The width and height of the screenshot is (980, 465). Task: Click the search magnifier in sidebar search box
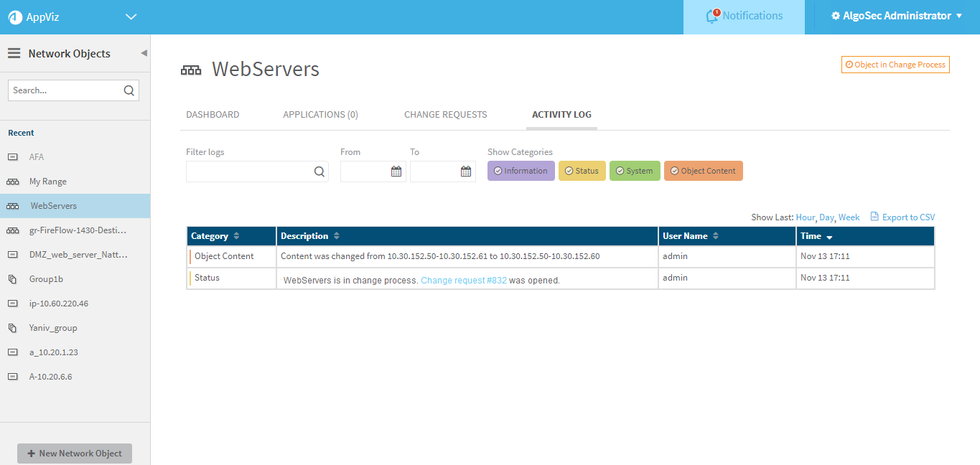coord(129,90)
